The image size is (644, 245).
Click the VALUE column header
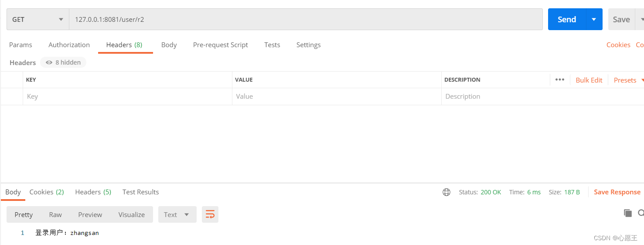click(244, 80)
